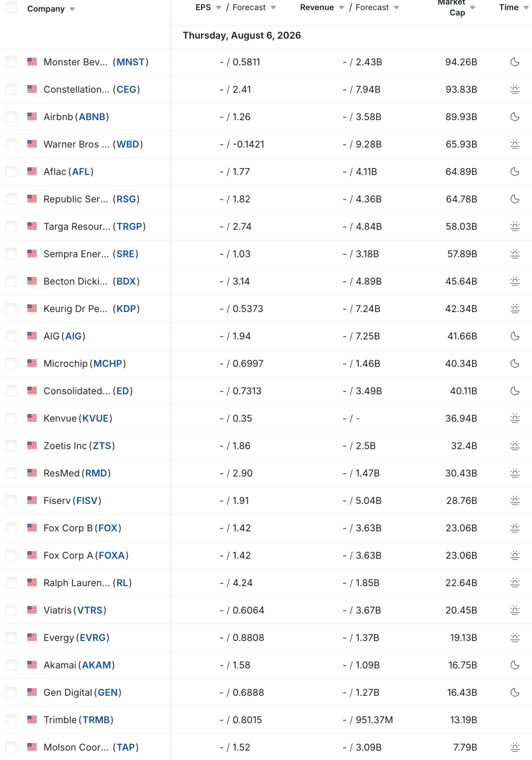Open the Company column sort dropdown

[72, 9]
